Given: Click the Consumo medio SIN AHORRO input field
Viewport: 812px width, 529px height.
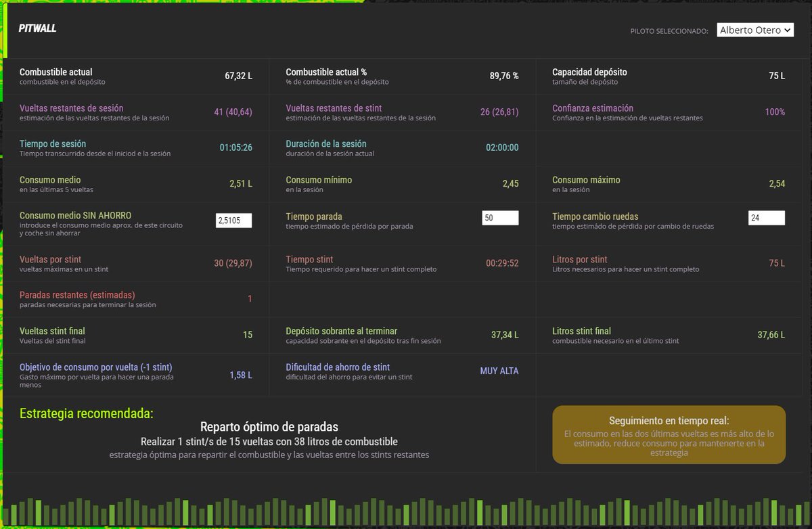Looking at the screenshot, I should [x=233, y=221].
